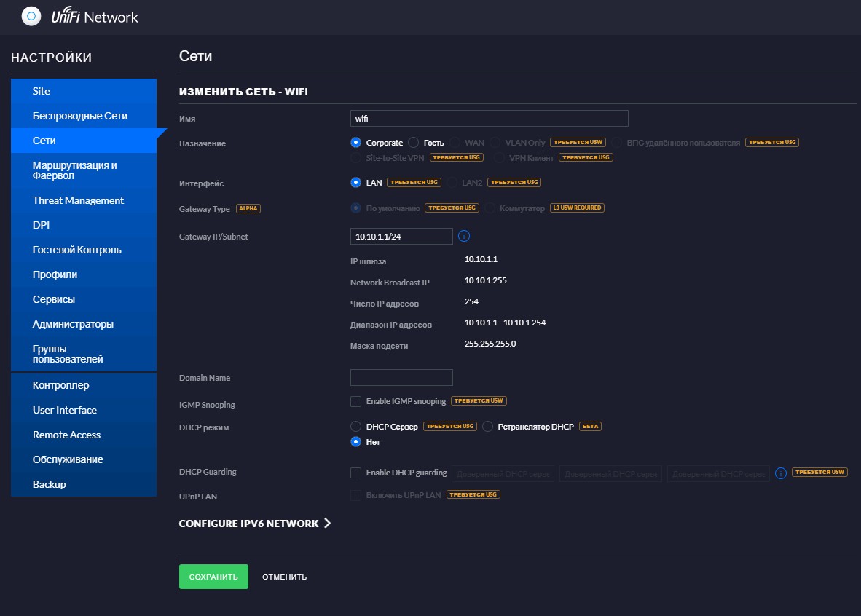Click the Отменить button

click(x=285, y=577)
